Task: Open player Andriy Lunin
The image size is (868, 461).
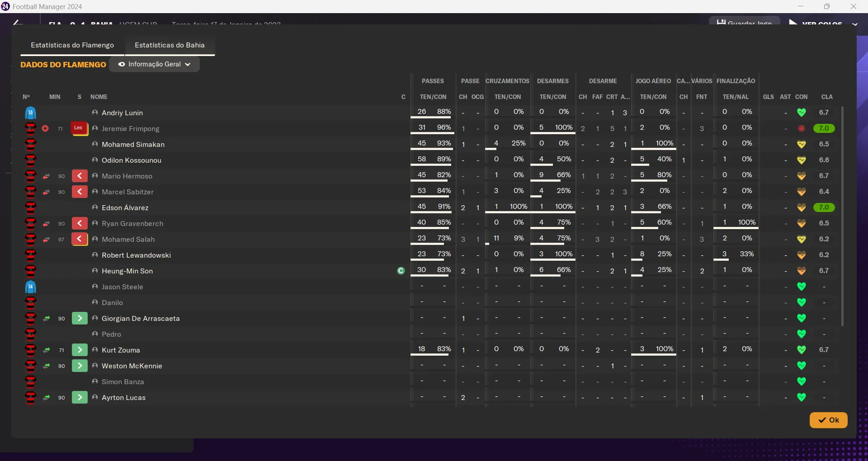Action: [x=122, y=113]
